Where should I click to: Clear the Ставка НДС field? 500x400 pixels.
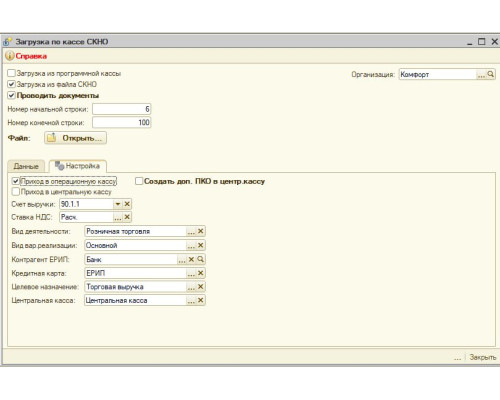(x=127, y=217)
